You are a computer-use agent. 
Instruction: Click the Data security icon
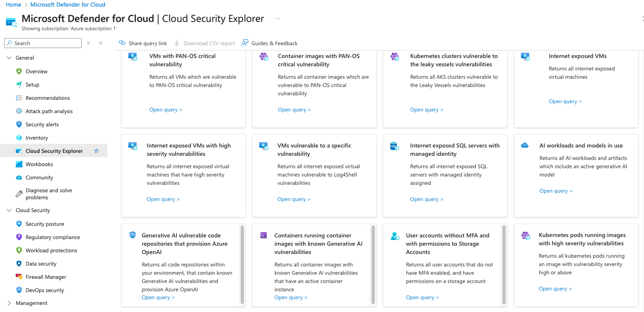[19, 264]
